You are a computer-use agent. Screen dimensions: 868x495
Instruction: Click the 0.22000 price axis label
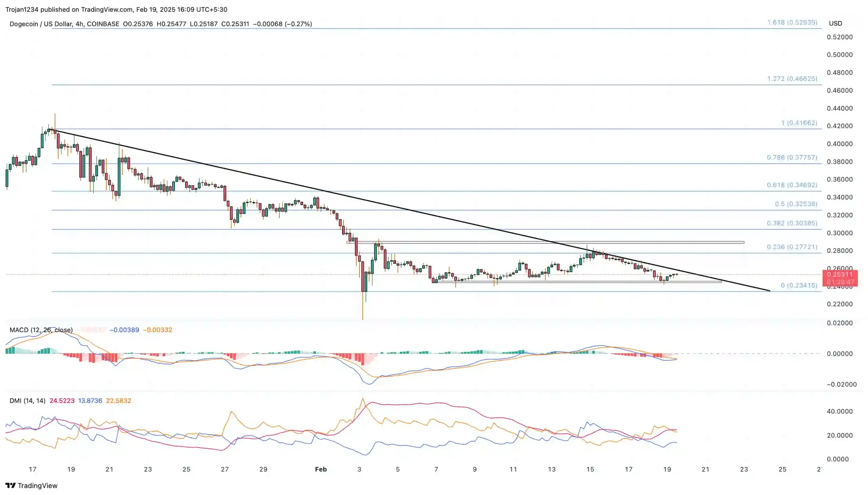click(x=840, y=304)
